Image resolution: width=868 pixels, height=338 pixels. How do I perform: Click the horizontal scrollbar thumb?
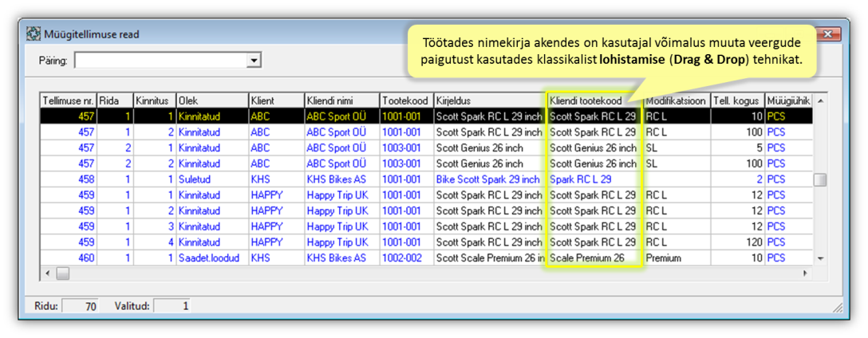click(62, 273)
